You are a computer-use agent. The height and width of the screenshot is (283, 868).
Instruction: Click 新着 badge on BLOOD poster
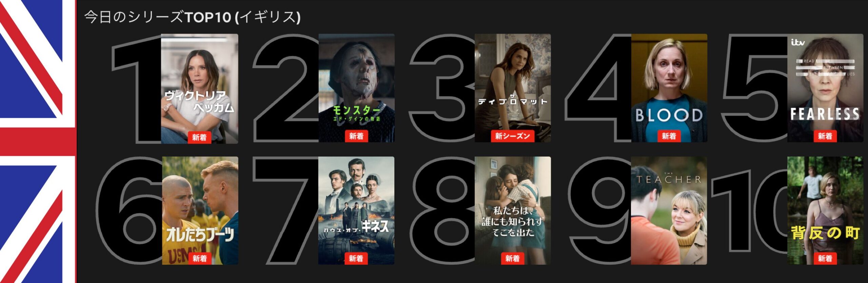tap(669, 136)
